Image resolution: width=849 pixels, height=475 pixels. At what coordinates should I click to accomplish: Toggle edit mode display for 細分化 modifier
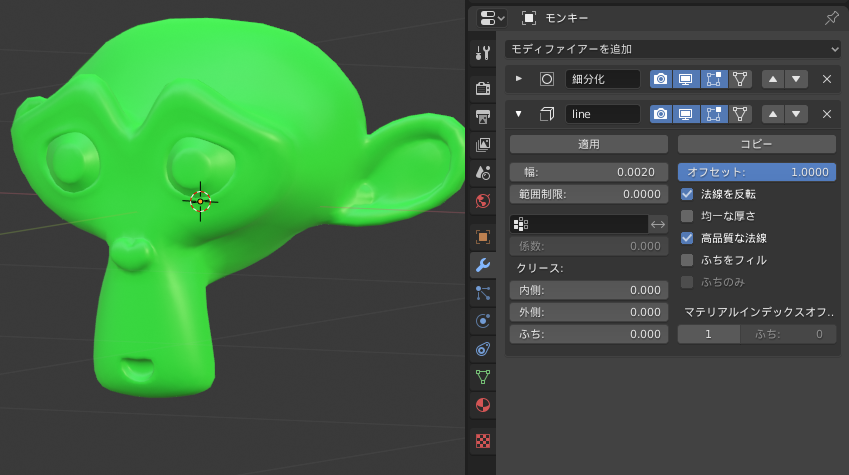tap(714, 79)
